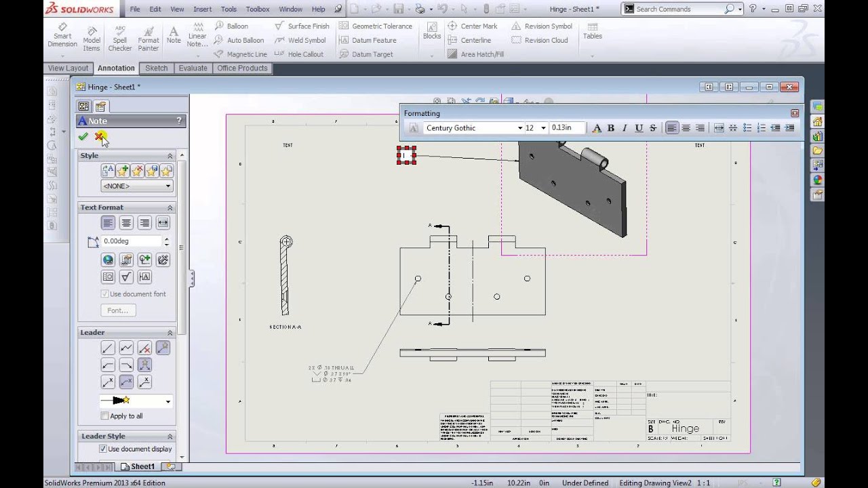The height and width of the screenshot is (488, 868).
Task: Insert a Center Mark
Action: pos(473,26)
